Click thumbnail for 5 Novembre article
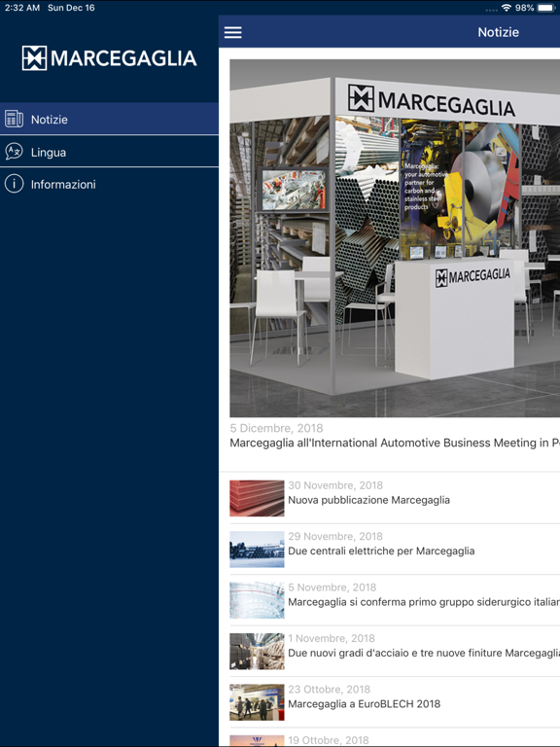This screenshot has width=560, height=747. [x=257, y=600]
